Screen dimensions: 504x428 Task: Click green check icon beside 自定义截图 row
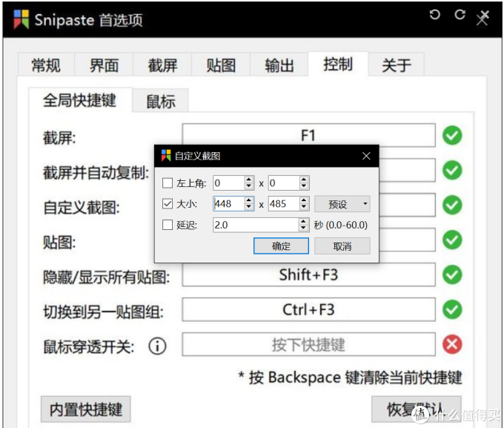coord(452,205)
